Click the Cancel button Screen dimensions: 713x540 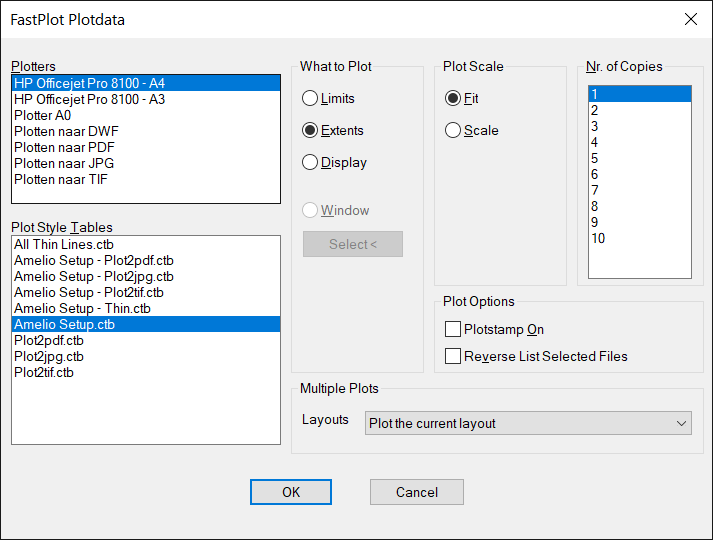pos(417,492)
